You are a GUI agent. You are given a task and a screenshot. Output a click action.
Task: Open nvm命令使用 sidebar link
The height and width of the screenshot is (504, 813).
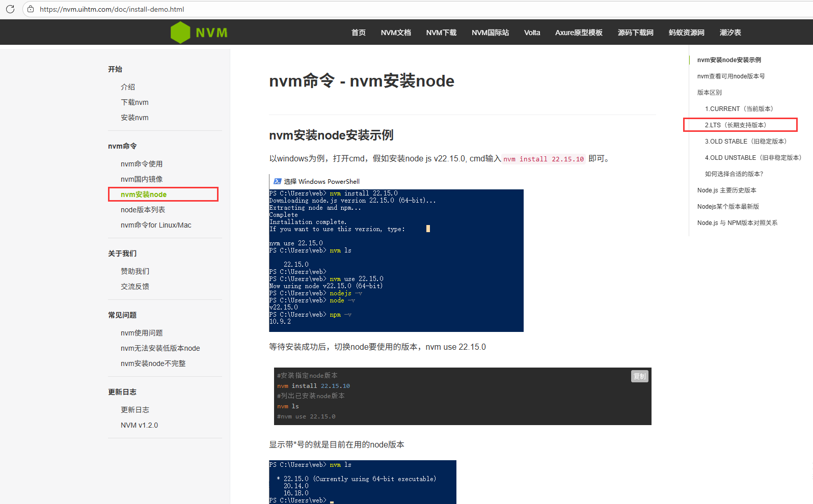142,164
